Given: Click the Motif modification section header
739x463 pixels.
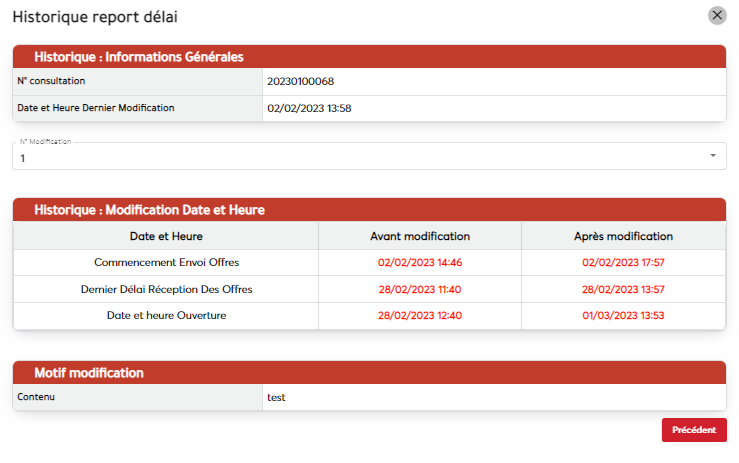Looking at the screenshot, I should tap(89, 373).
